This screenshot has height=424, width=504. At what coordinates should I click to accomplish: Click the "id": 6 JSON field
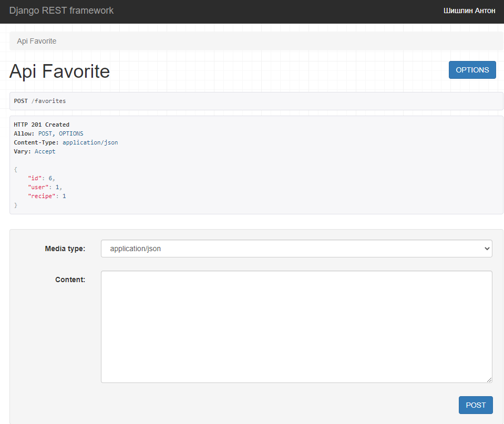(41, 178)
